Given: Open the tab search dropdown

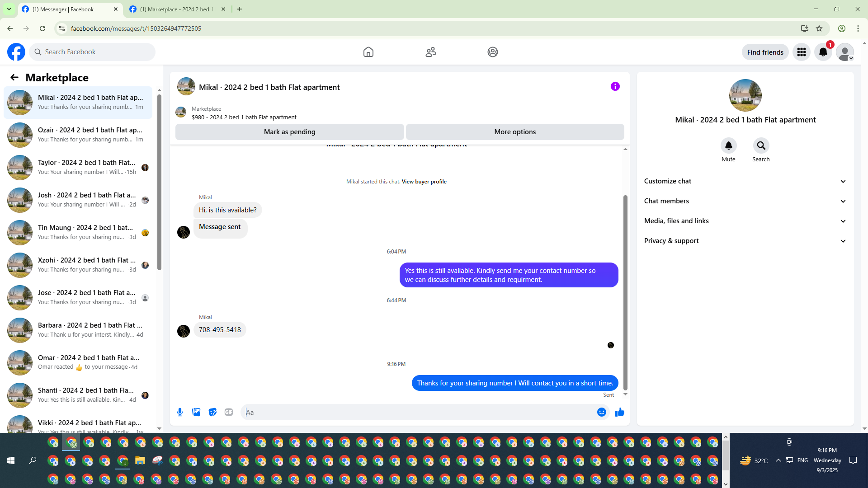Looking at the screenshot, I should click(9, 9).
